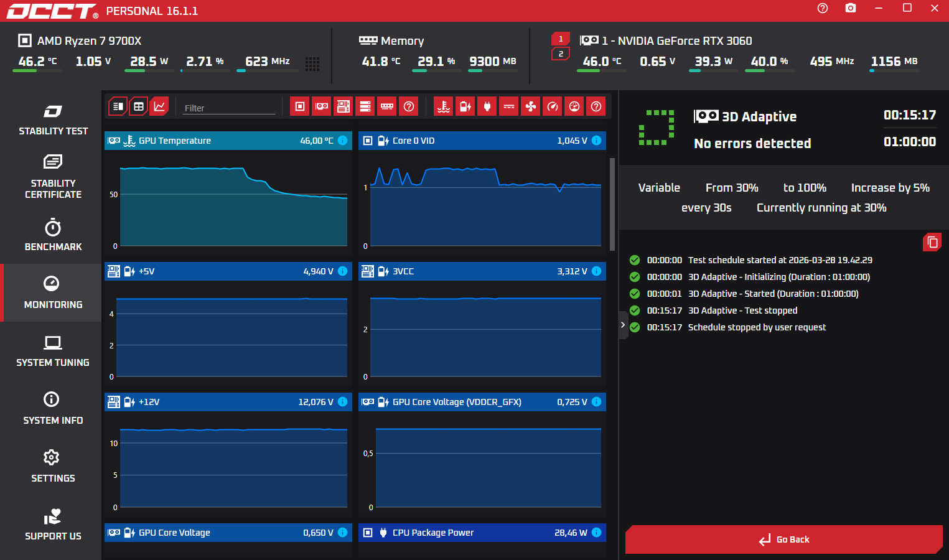Click the voltage sensors filter icon
Viewport: 949px width, 560px height.
(465, 106)
